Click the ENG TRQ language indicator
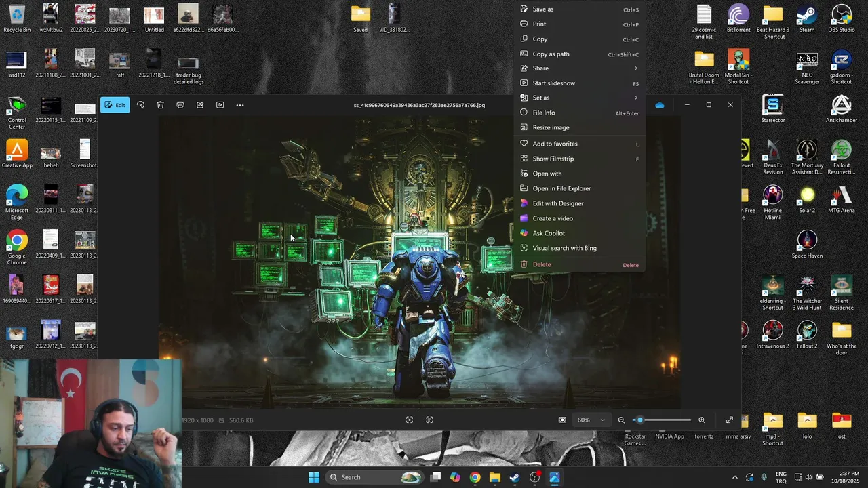The width and height of the screenshot is (868, 488). [x=781, y=477]
